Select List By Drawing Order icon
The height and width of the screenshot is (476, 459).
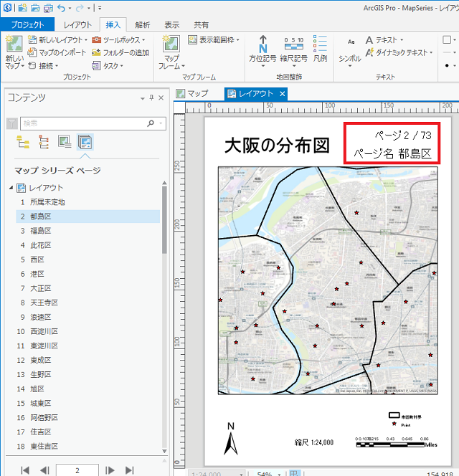[23, 142]
